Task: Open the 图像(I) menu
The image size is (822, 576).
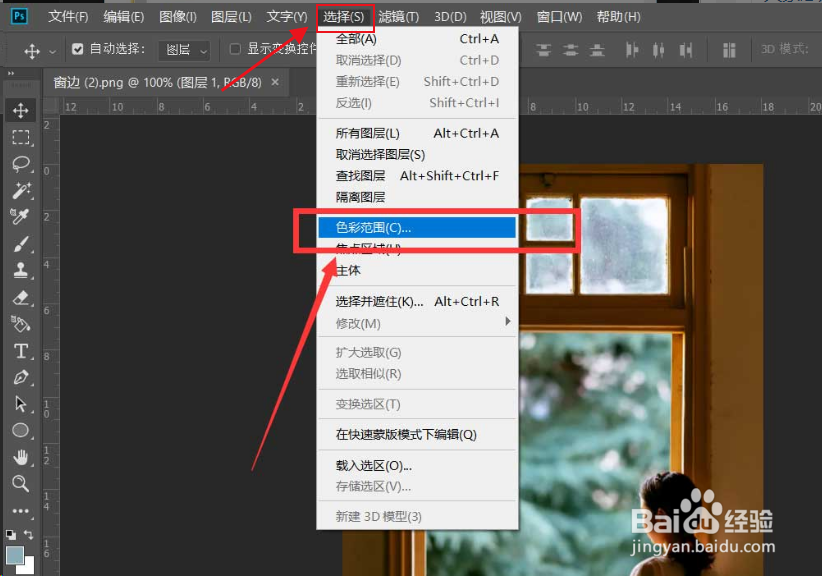Action: click(x=178, y=17)
